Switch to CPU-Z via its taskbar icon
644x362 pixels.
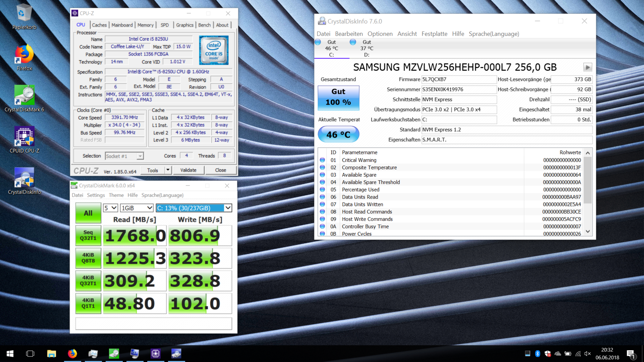click(x=155, y=354)
